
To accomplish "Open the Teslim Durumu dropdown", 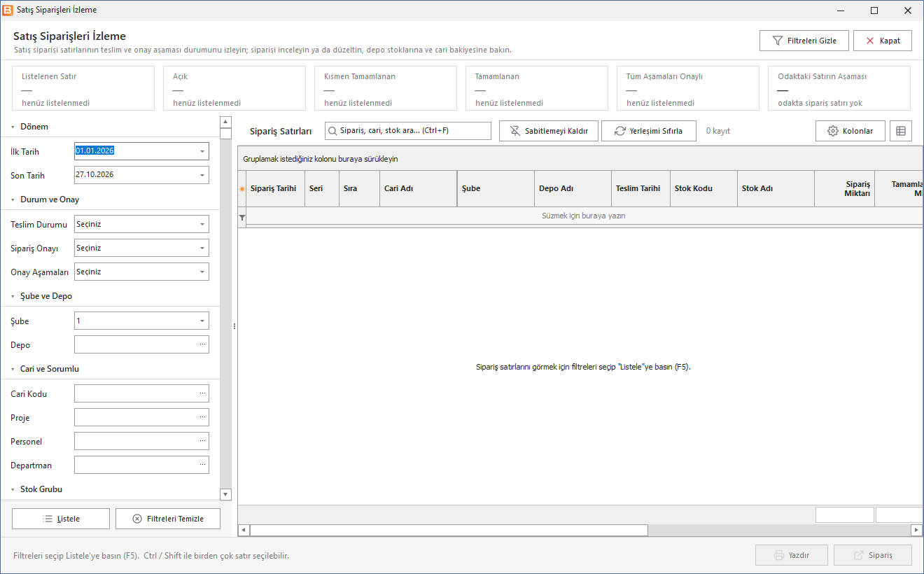I will coord(202,224).
